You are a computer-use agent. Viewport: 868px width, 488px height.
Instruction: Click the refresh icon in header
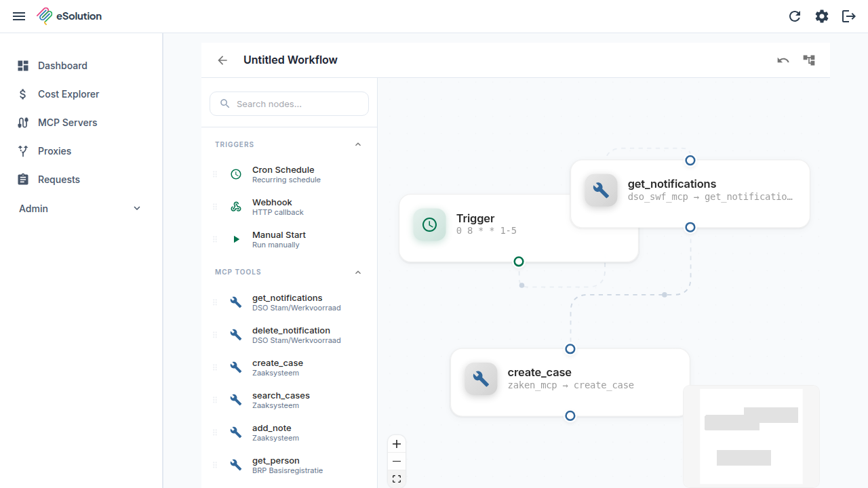[x=795, y=16]
